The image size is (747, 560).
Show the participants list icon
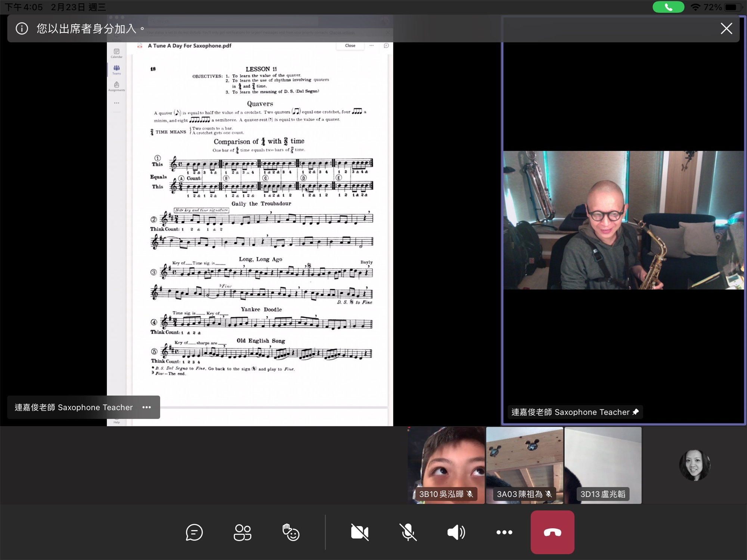coord(242,532)
